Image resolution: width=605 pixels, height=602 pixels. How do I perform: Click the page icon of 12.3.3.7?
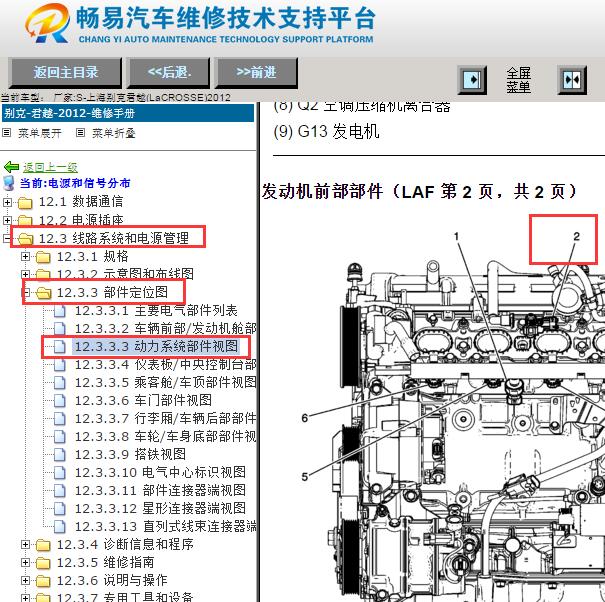click(x=59, y=419)
